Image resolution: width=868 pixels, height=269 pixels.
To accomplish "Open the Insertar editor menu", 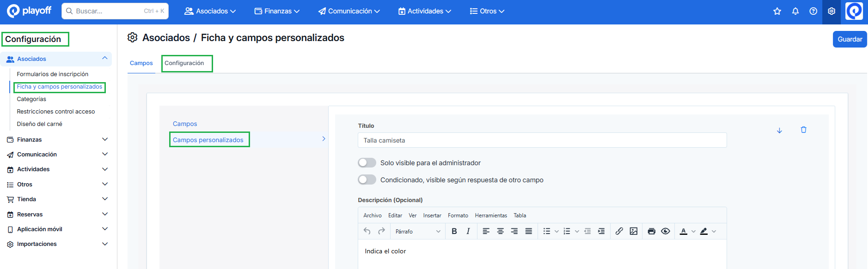I will (432, 215).
